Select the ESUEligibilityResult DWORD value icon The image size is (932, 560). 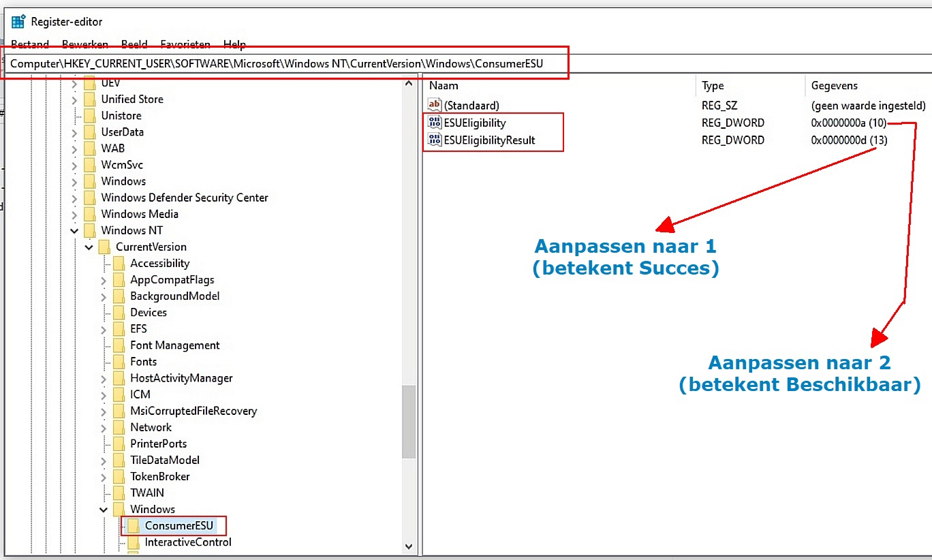(x=435, y=140)
